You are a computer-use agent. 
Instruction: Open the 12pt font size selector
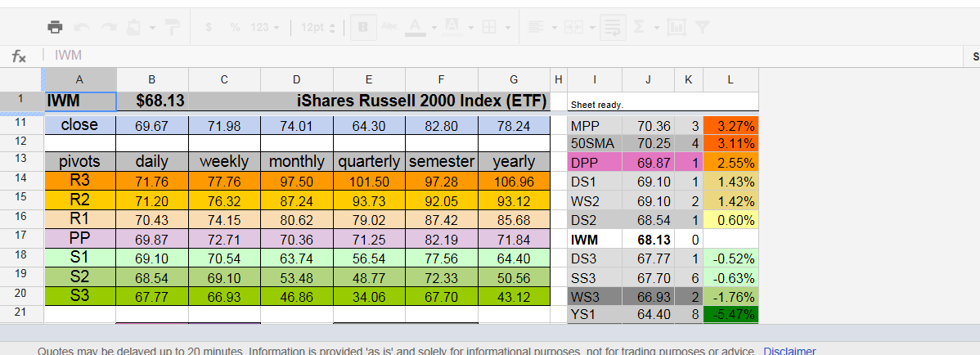317,28
